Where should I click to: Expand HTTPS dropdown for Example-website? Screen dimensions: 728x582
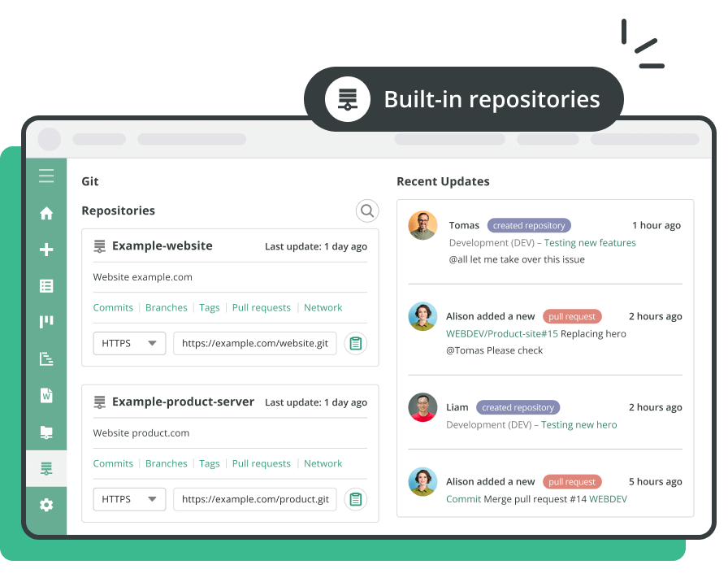[x=130, y=344]
